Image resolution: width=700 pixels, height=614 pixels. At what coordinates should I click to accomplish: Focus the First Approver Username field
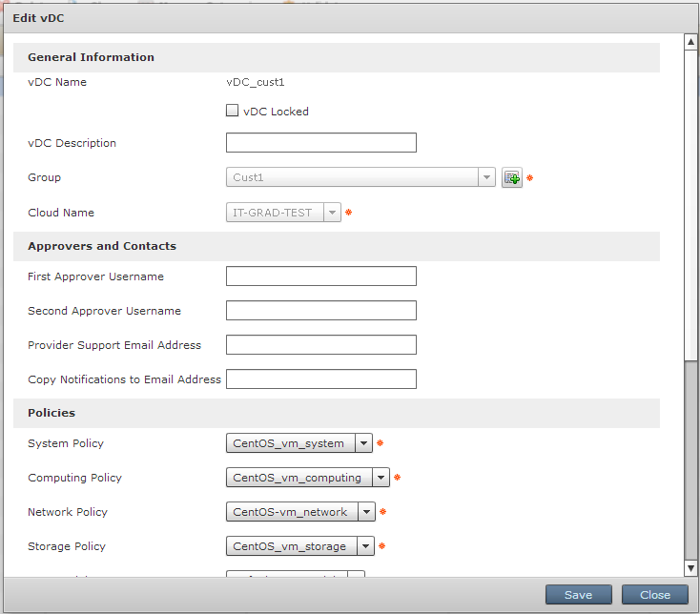coord(320,276)
